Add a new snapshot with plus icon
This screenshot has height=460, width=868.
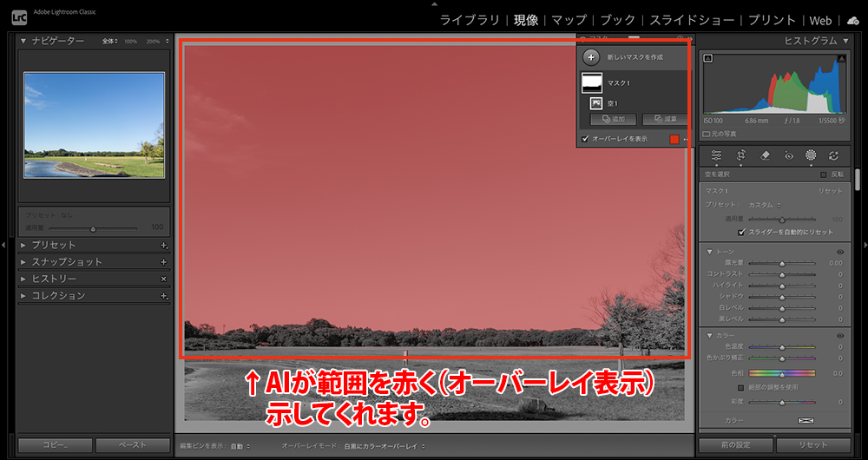[164, 262]
